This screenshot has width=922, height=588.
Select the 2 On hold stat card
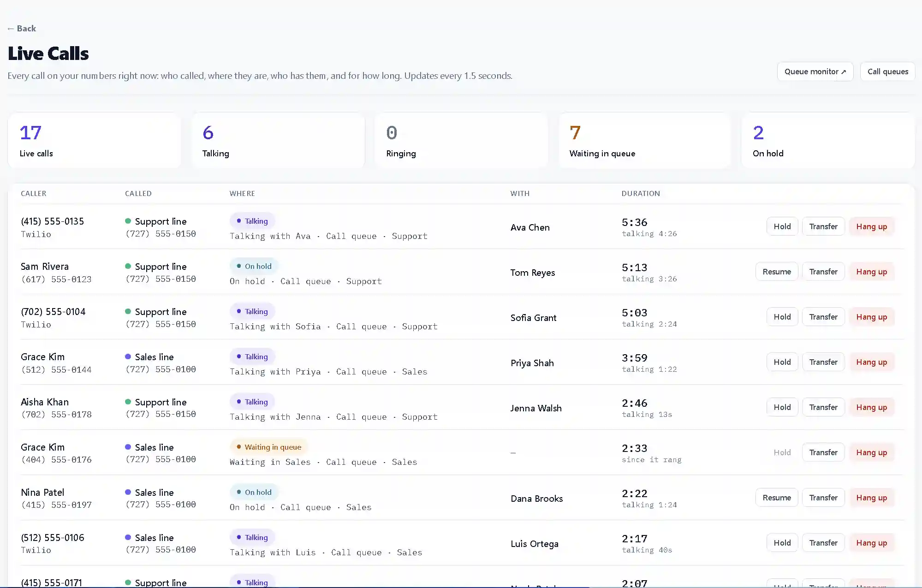[828, 140]
